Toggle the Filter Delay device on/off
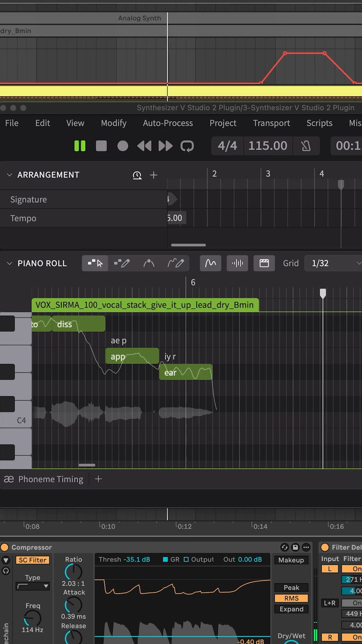 click(x=325, y=547)
